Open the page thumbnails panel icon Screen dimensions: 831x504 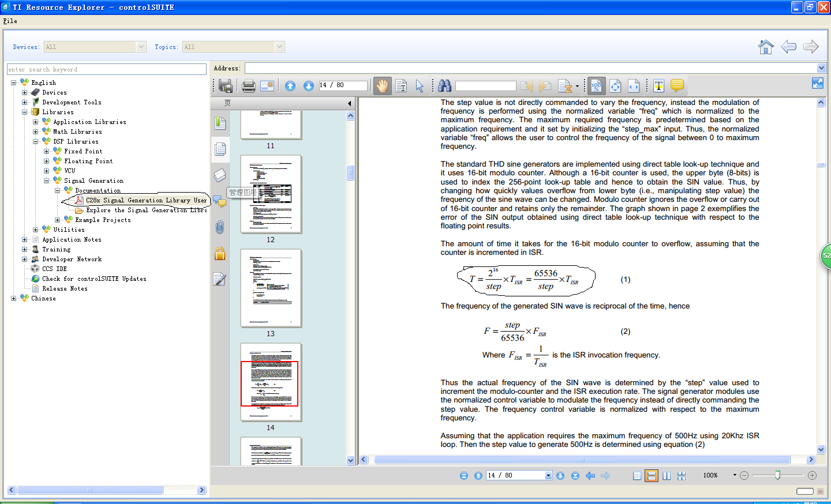(220, 149)
